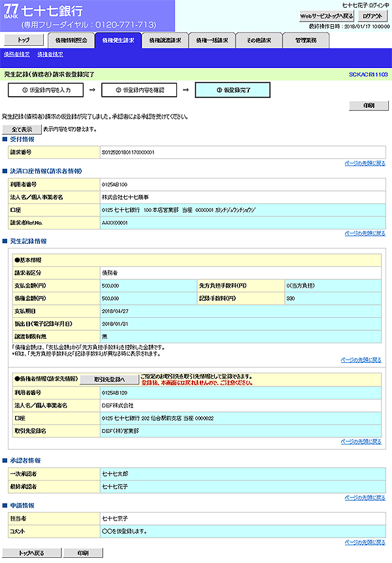
Task: Open the 債務者請求 submenu link
Action: (x=17, y=54)
